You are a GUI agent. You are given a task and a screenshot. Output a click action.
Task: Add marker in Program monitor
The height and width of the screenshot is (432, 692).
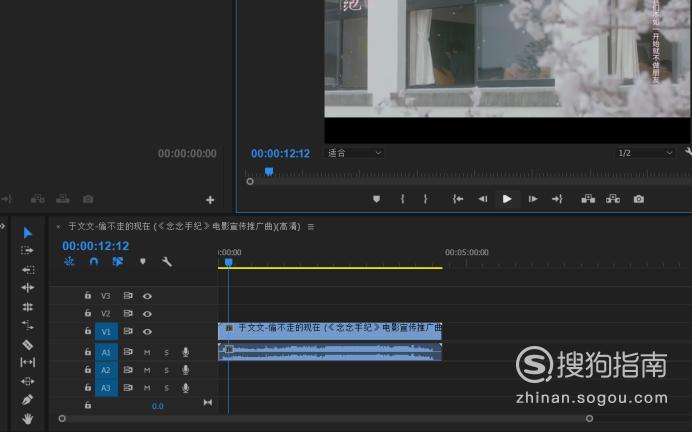(376, 199)
